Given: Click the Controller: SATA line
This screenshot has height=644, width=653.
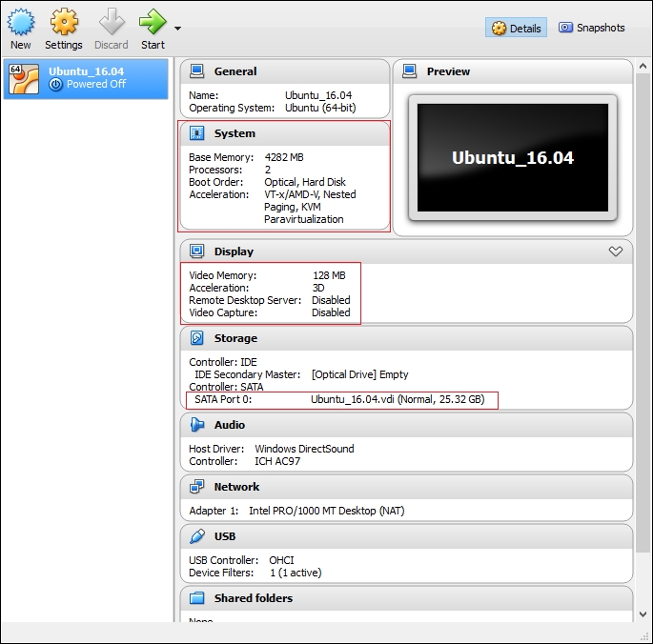Looking at the screenshot, I should click(x=226, y=387).
